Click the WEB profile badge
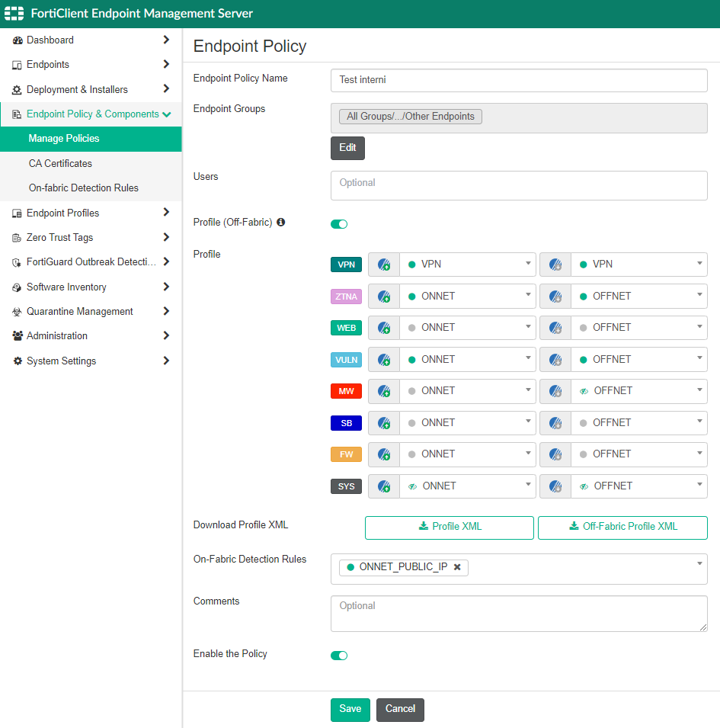This screenshot has width=720, height=728. pyautogui.click(x=346, y=328)
